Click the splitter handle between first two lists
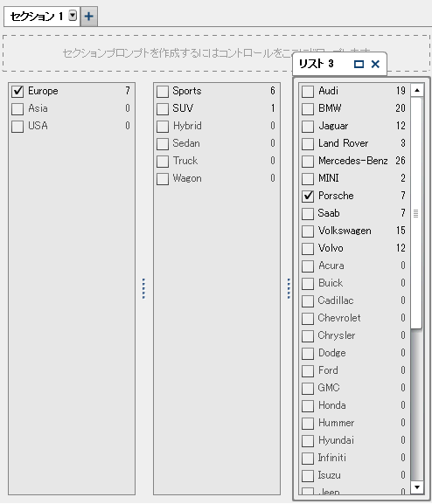 tap(143, 288)
